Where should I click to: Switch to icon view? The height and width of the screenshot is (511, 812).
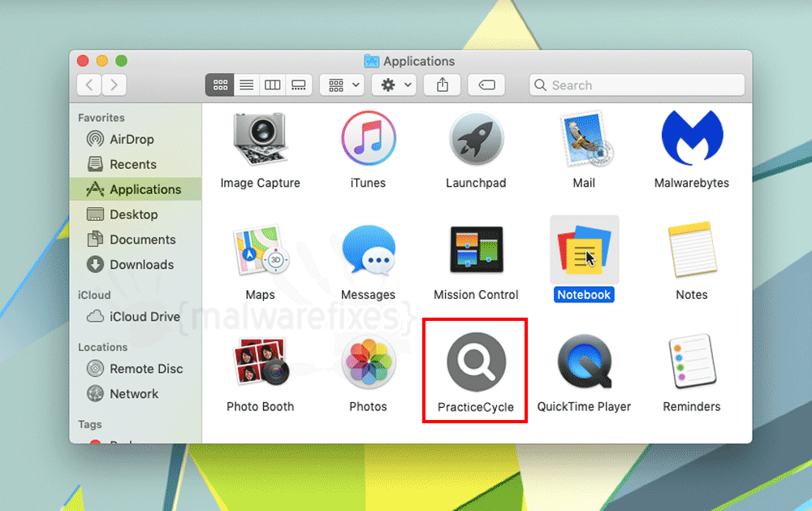tap(220, 85)
